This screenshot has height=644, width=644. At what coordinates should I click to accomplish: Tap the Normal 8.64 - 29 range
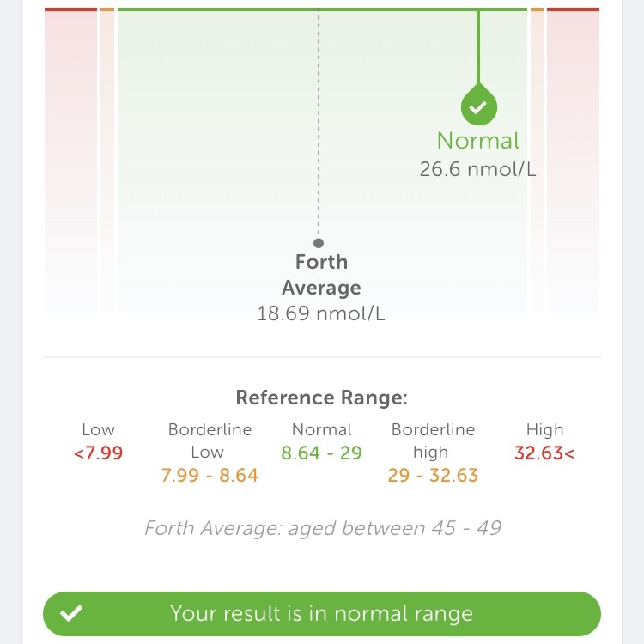(x=321, y=453)
